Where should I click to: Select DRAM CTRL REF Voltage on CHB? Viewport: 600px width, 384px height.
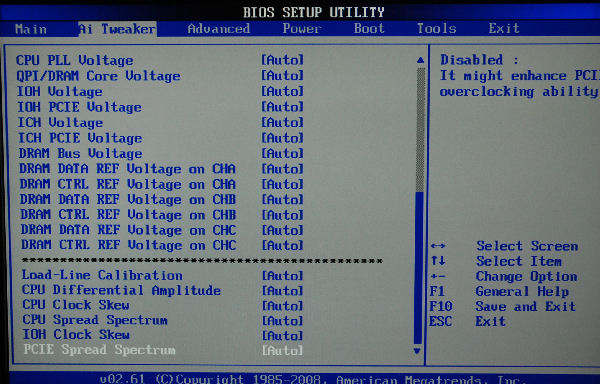point(128,215)
